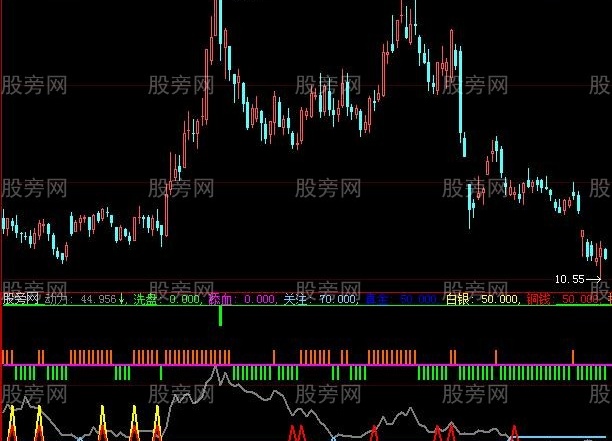This screenshot has width=612, height=441.
Task: Select the 洗盘: 0.000 indicator value
Action: point(167,299)
